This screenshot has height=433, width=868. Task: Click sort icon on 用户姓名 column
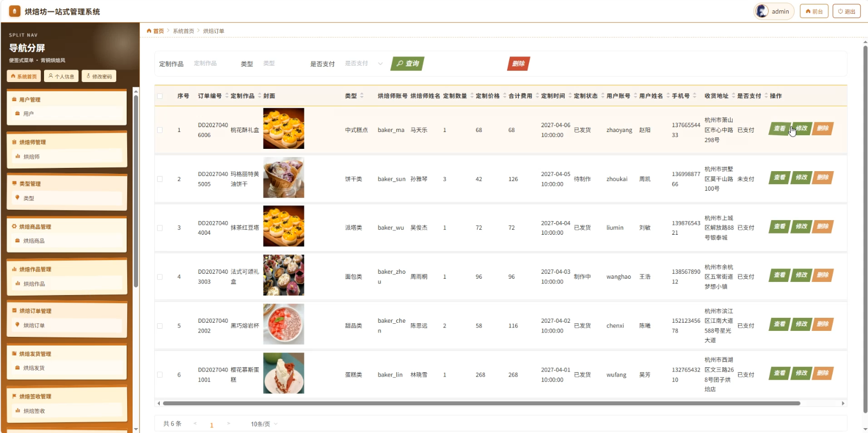[x=668, y=96]
